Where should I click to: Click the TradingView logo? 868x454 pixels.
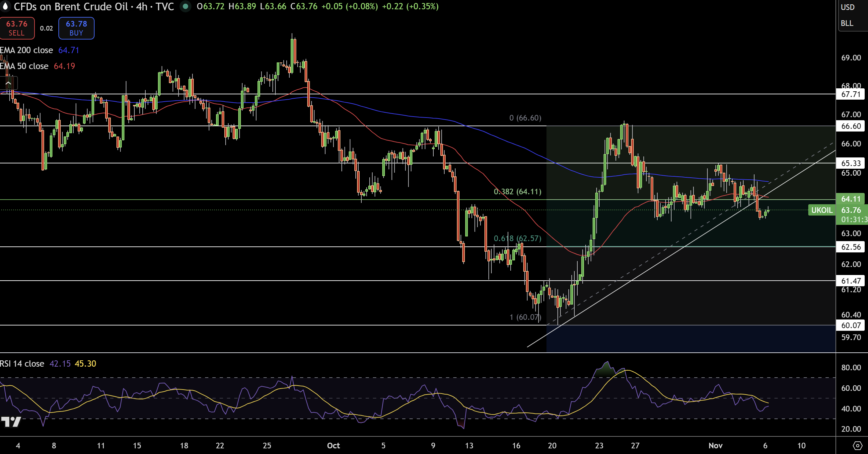click(x=11, y=422)
